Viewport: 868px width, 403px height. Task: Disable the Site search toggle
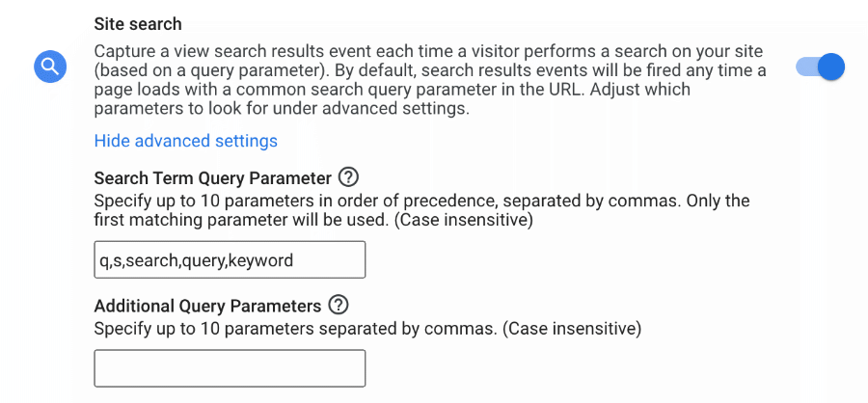pos(821,67)
